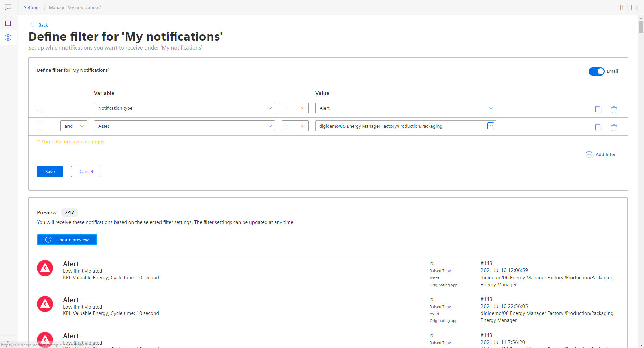Duplicate the Notification type filter row
The image size is (644, 348).
[x=599, y=109]
